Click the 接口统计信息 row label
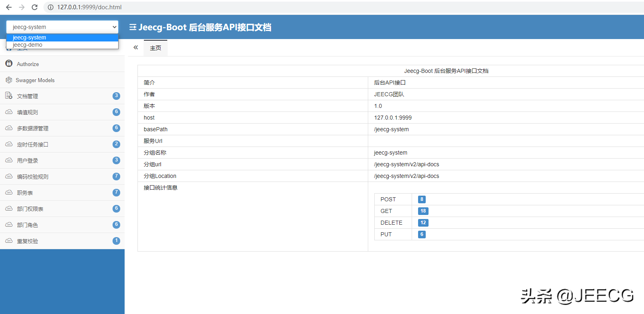 click(x=160, y=188)
